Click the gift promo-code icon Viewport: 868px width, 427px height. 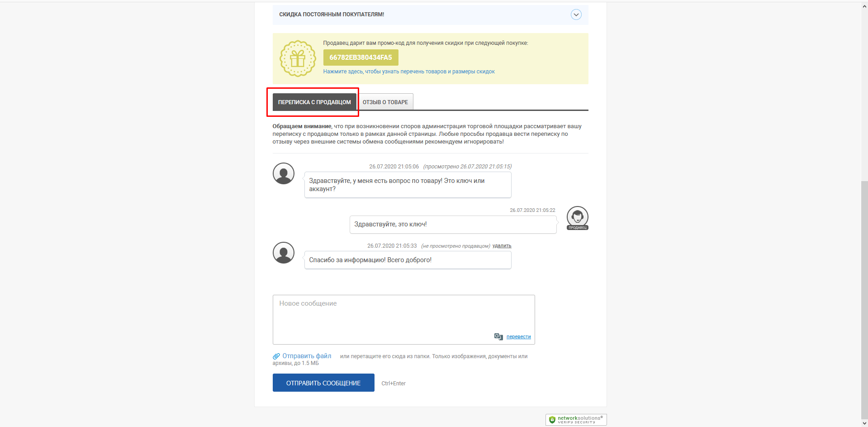point(298,58)
